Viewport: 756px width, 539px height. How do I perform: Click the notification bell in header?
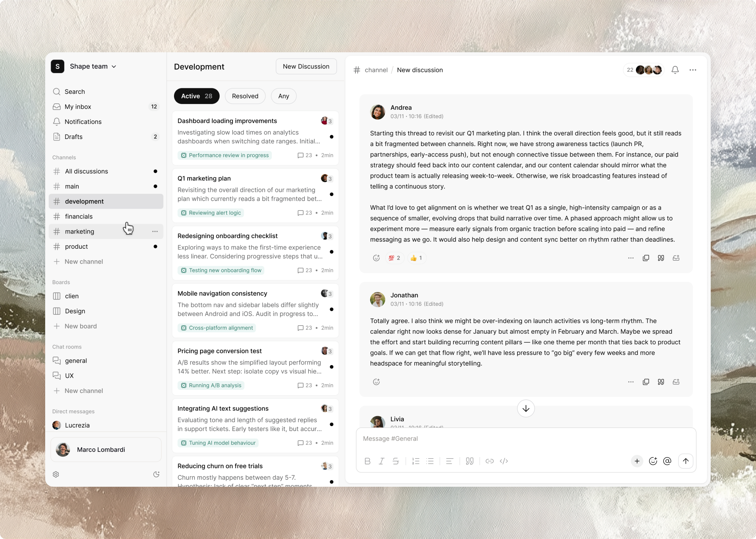(x=675, y=70)
